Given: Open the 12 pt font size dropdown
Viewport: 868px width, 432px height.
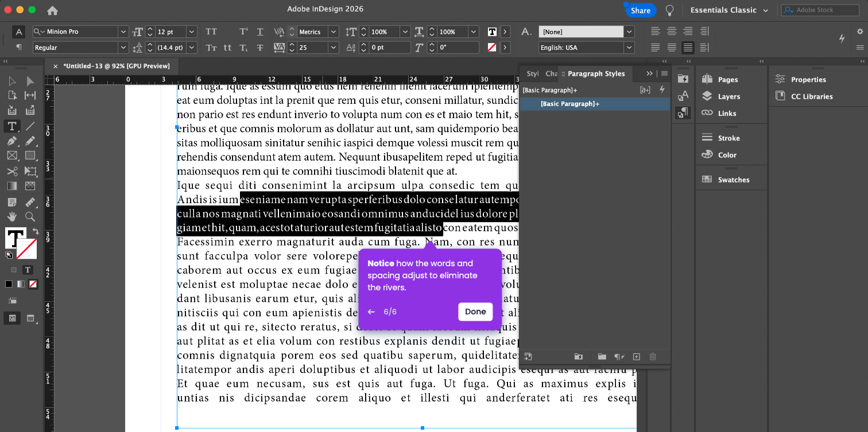Looking at the screenshot, I should point(192,32).
